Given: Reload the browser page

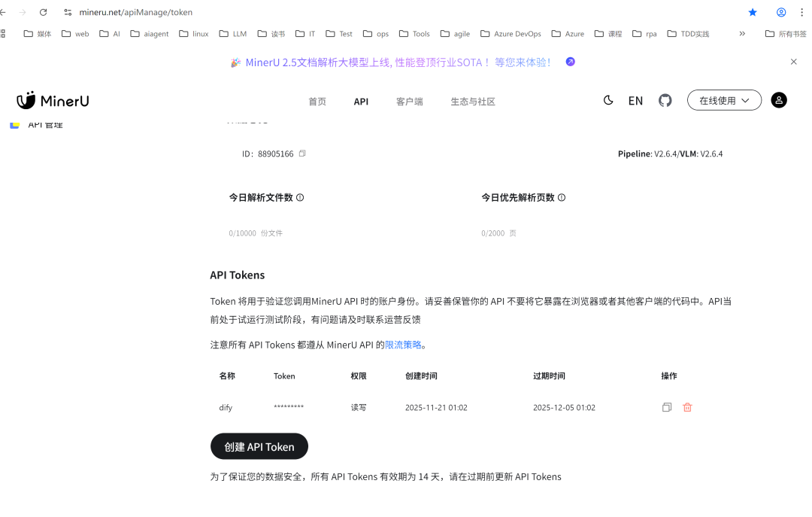Looking at the screenshot, I should (x=44, y=12).
